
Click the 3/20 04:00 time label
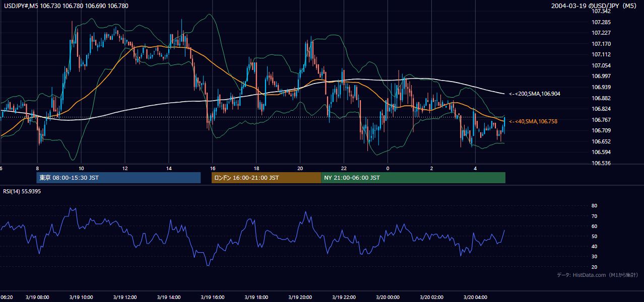point(476,297)
